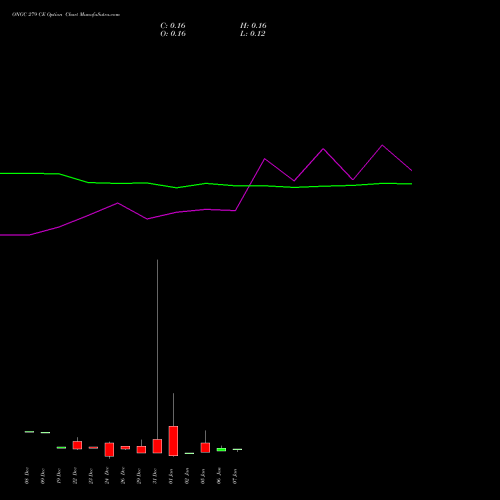The height and width of the screenshot is (500, 500).
Task: Click the red candle body above 31 Dec
Action: pyautogui.click(x=157, y=446)
